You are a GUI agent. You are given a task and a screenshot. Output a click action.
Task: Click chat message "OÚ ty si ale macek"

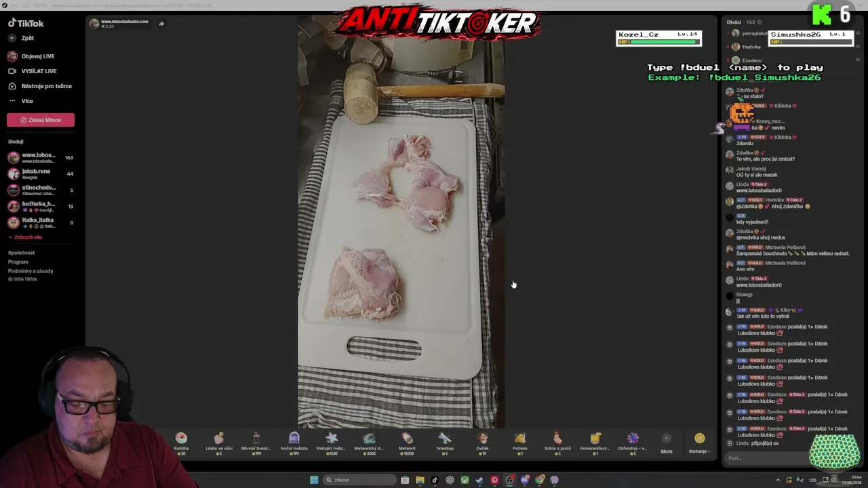click(757, 175)
